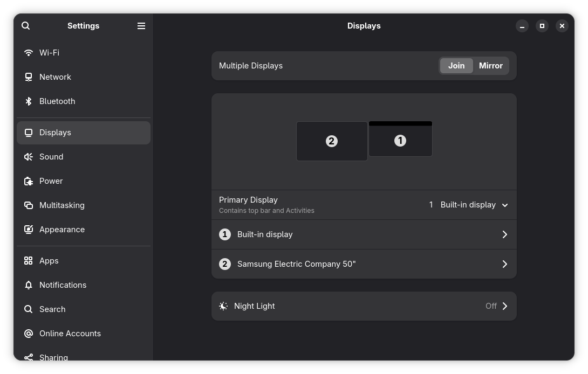This screenshot has height=374, width=588.
Task: Expand Built-in display settings chevron
Action: coord(505,234)
